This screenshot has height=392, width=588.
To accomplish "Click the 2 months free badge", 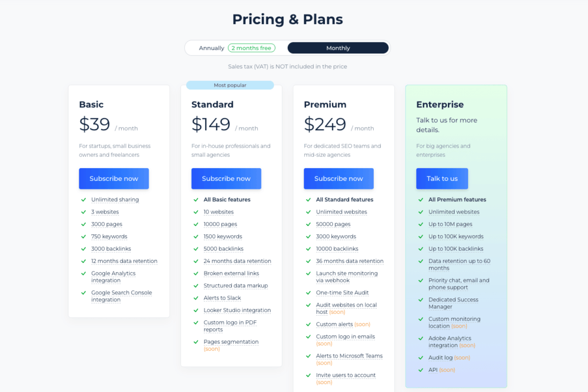I will (251, 48).
